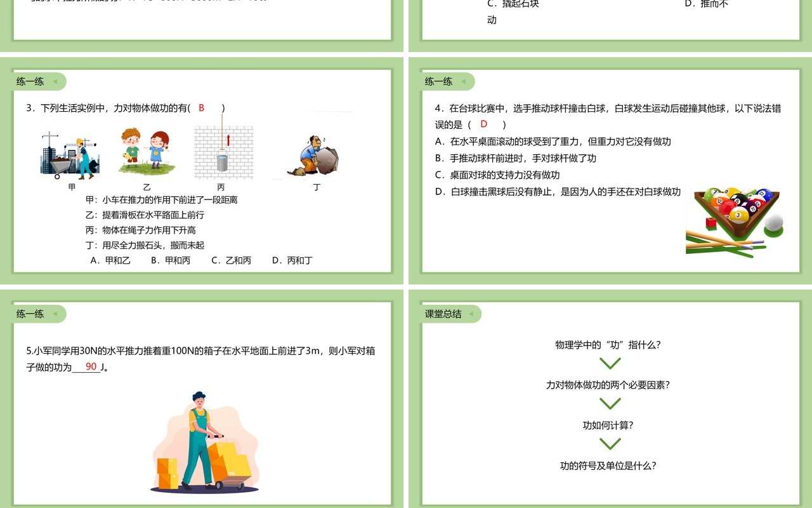Click the wheelbarrow worker picture labeled 甲
The width and height of the screenshot is (812, 508).
tap(70, 155)
